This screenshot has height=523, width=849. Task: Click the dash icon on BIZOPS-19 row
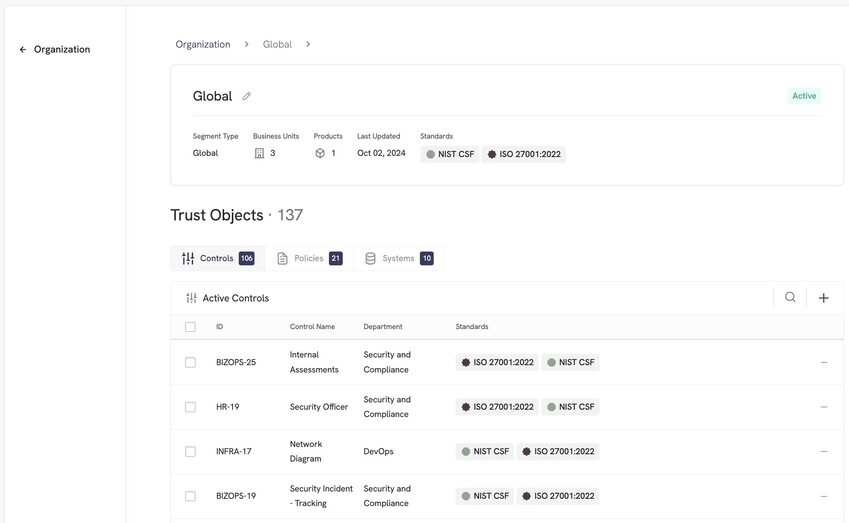(824, 496)
